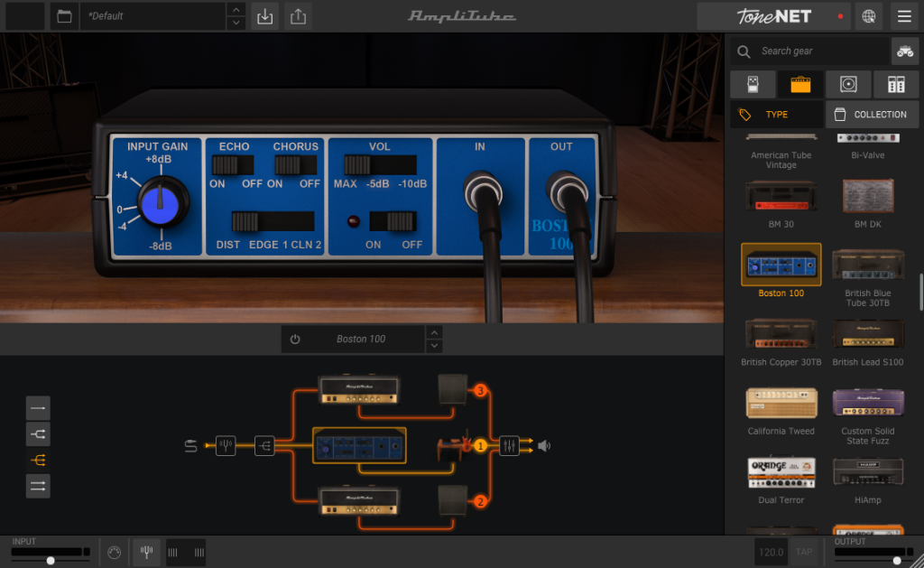Switch to COLLECTION filter tab
924x568 pixels.
873,115
